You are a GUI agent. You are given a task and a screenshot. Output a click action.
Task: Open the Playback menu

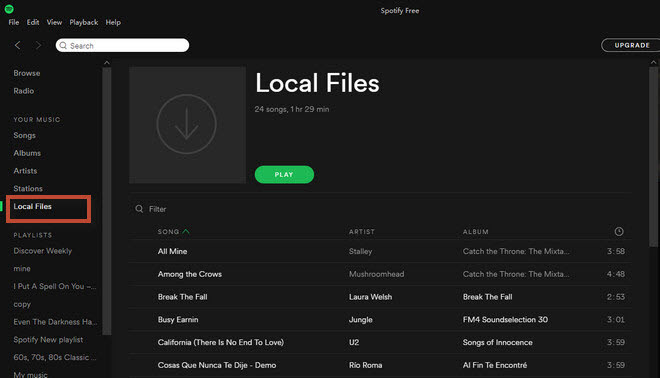pyautogui.click(x=83, y=22)
